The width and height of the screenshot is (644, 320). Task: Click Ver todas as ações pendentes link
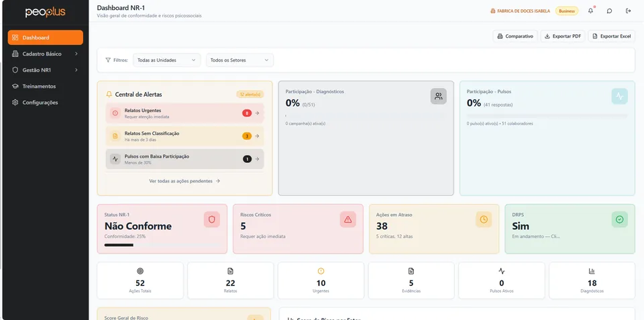tap(185, 180)
